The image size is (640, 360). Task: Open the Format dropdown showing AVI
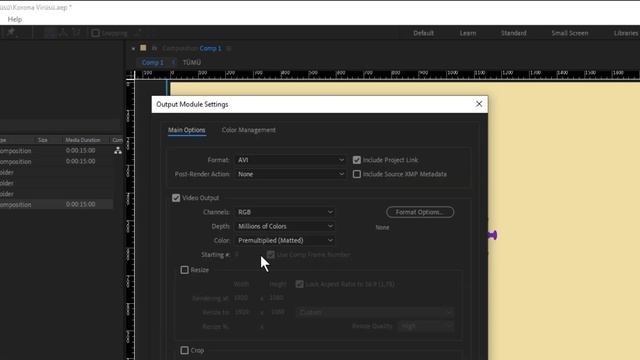click(x=291, y=160)
